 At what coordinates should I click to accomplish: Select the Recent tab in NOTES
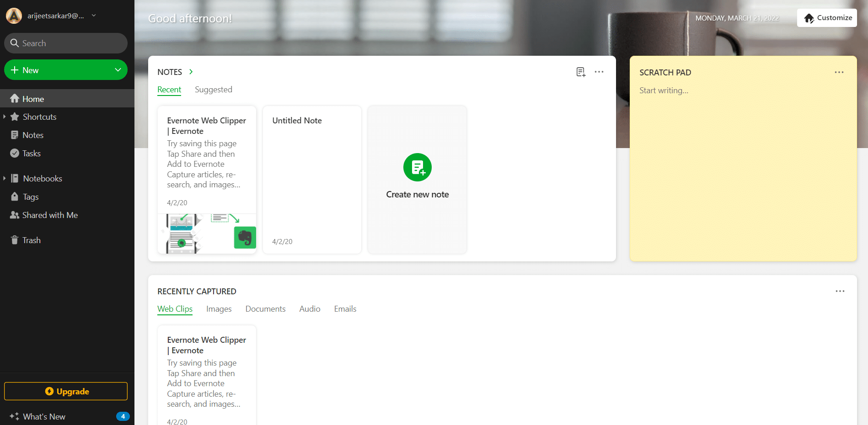pyautogui.click(x=169, y=90)
